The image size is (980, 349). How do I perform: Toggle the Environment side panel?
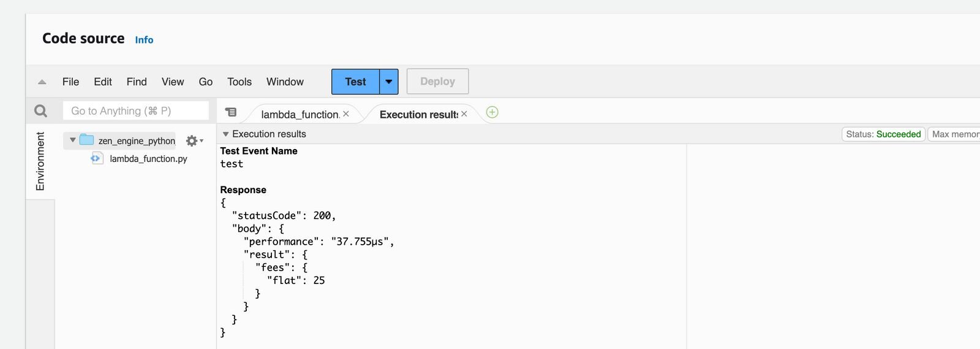(x=40, y=161)
